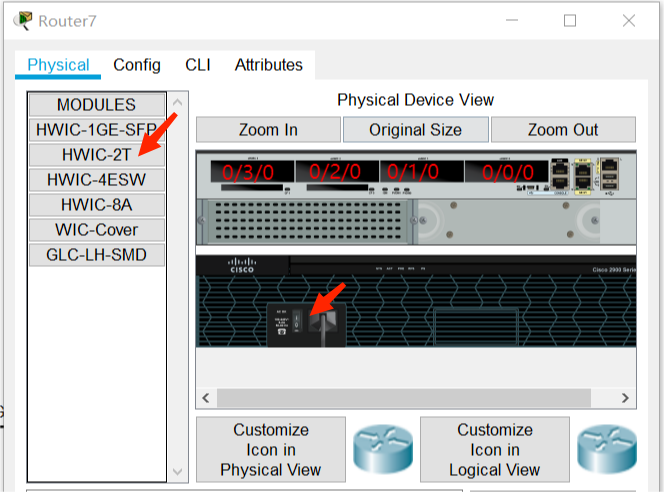664x492 pixels.
Task: Click the left stacked Ethernet ports on router
Action: [x=559, y=175]
